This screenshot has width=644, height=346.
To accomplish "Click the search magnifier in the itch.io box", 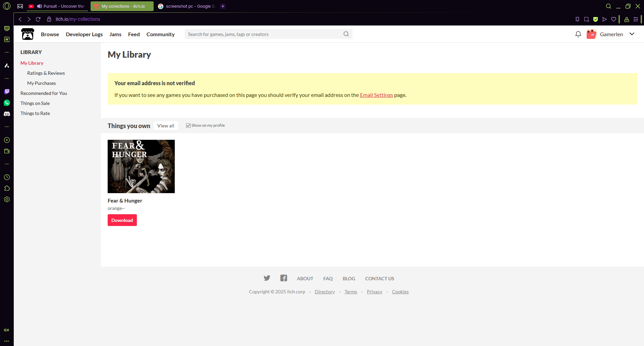I will pyautogui.click(x=346, y=34).
